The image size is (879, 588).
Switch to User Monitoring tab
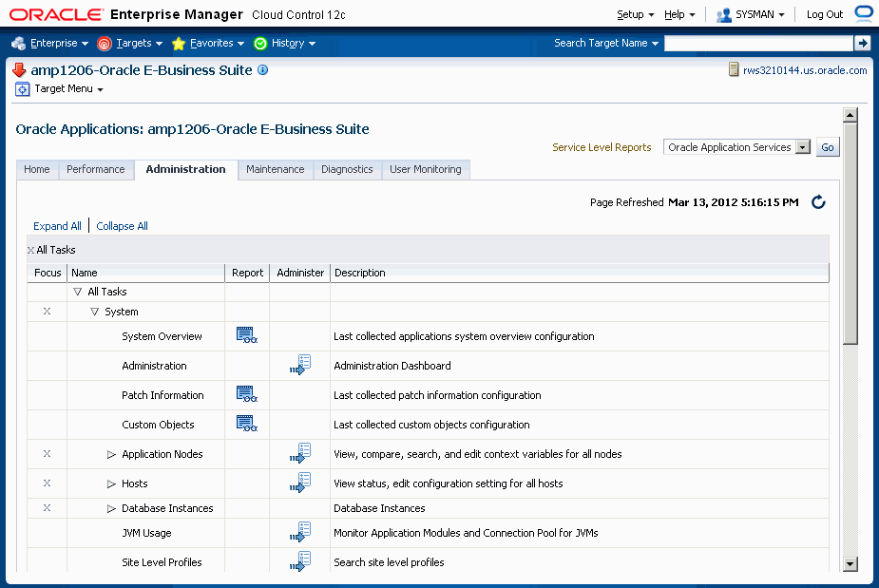pos(426,169)
